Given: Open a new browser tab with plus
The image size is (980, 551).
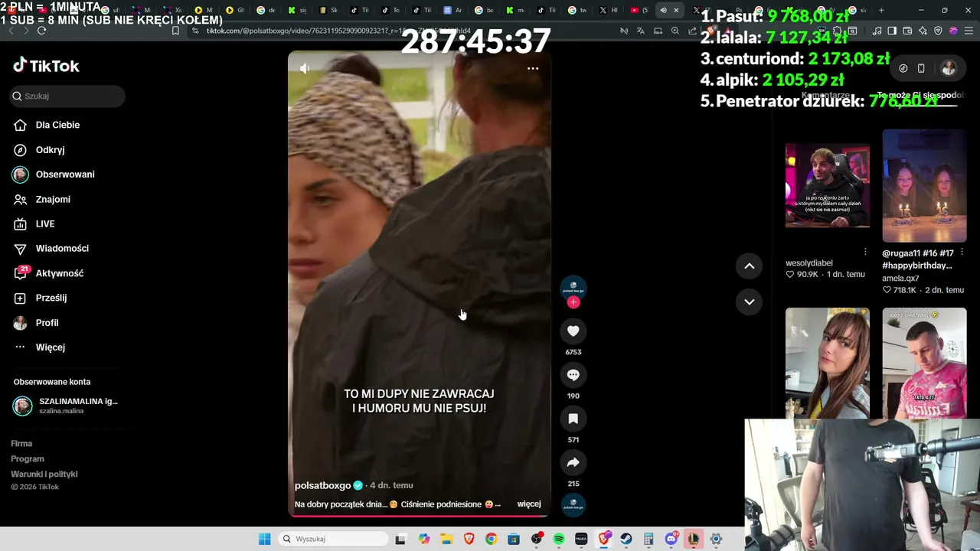Looking at the screenshot, I should click(881, 10).
